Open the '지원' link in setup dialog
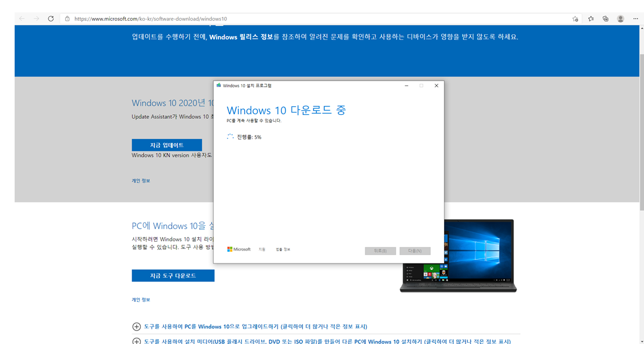This screenshot has width=644, height=344. 262,249
